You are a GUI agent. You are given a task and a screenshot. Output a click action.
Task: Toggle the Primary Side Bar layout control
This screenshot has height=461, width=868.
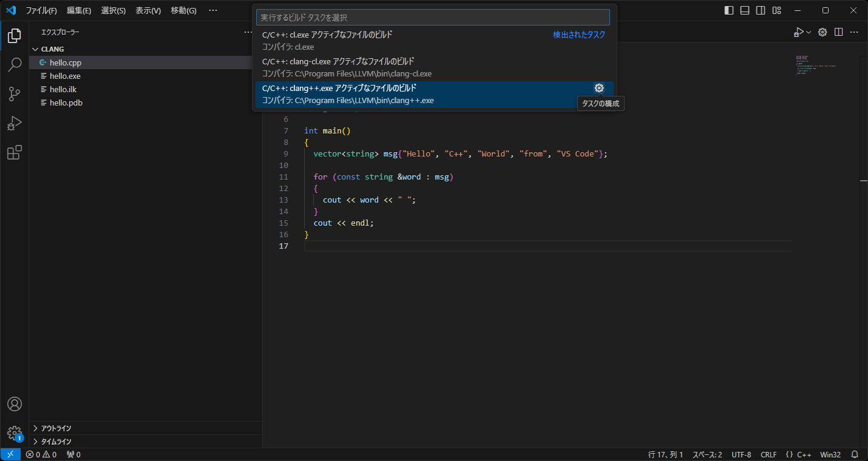pos(728,10)
